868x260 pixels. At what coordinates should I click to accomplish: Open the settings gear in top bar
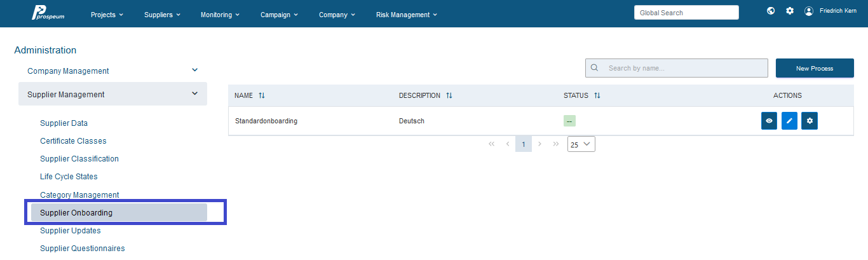pyautogui.click(x=790, y=11)
